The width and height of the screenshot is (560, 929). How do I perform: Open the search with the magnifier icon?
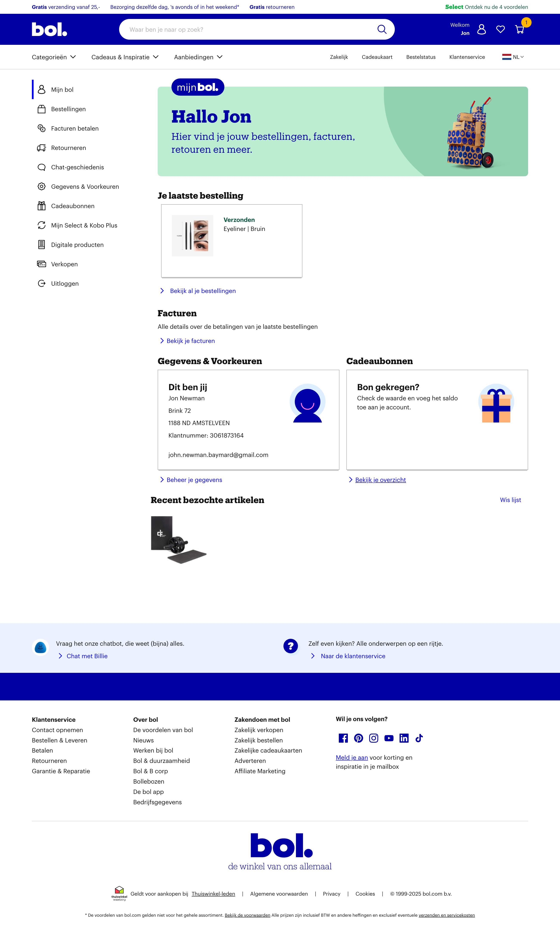(x=382, y=29)
